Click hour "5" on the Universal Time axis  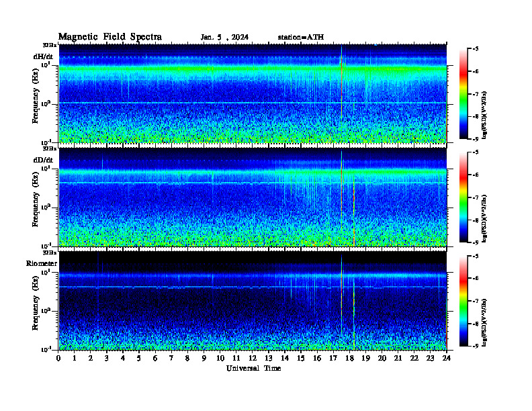[139, 358]
